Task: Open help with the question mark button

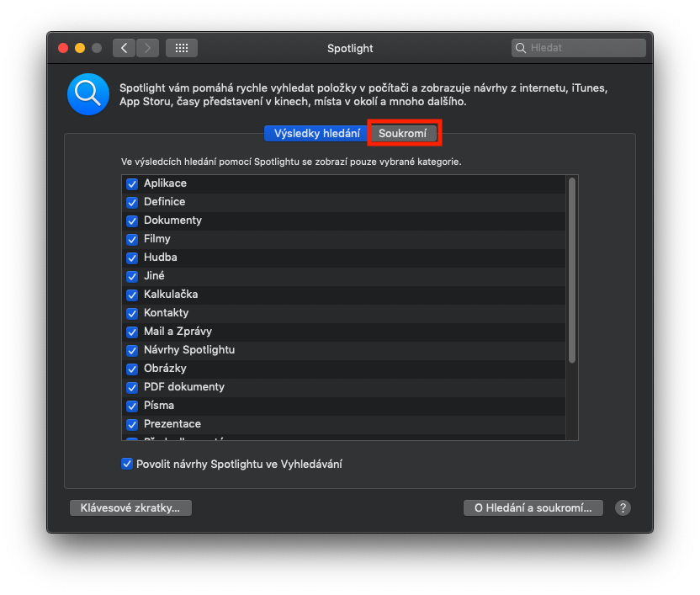Action: [623, 507]
